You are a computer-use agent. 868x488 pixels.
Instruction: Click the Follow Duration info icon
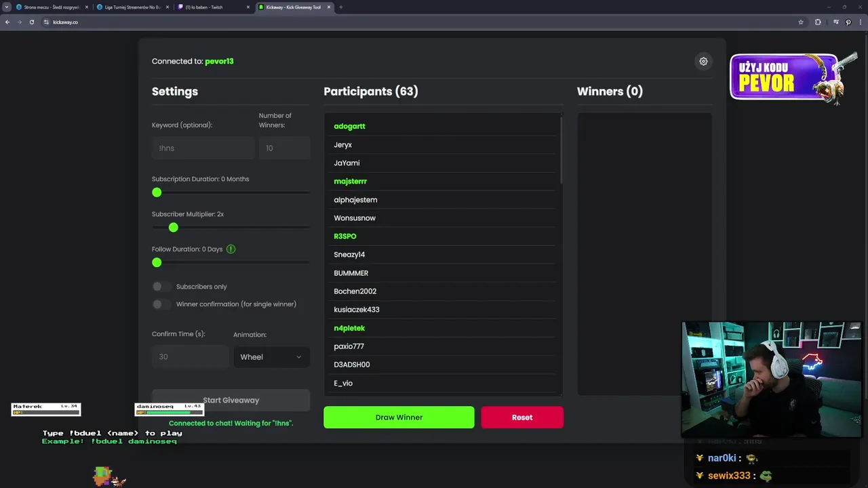click(x=231, y=249)
